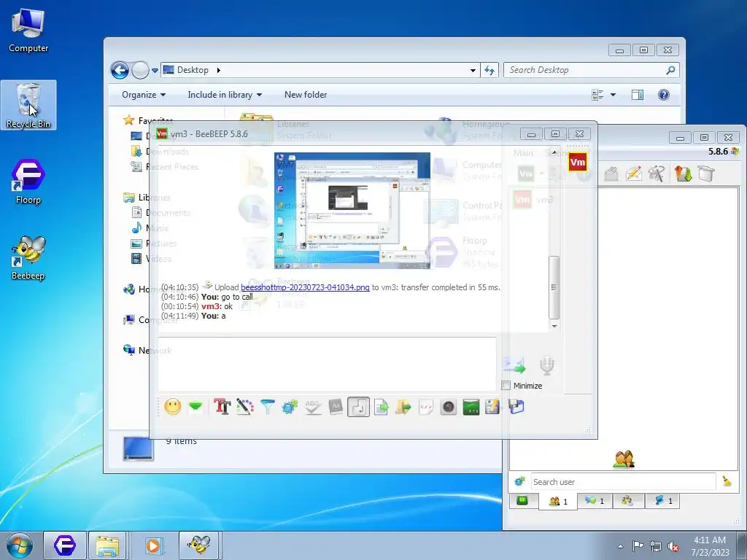
Task: Click the green down-arrow envelope icon
Action: pyautogui.click(x=196, y=407)
